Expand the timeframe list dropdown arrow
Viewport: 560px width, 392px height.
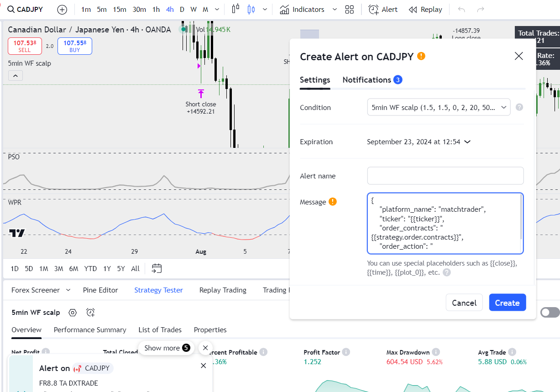[x=216, y=9]
